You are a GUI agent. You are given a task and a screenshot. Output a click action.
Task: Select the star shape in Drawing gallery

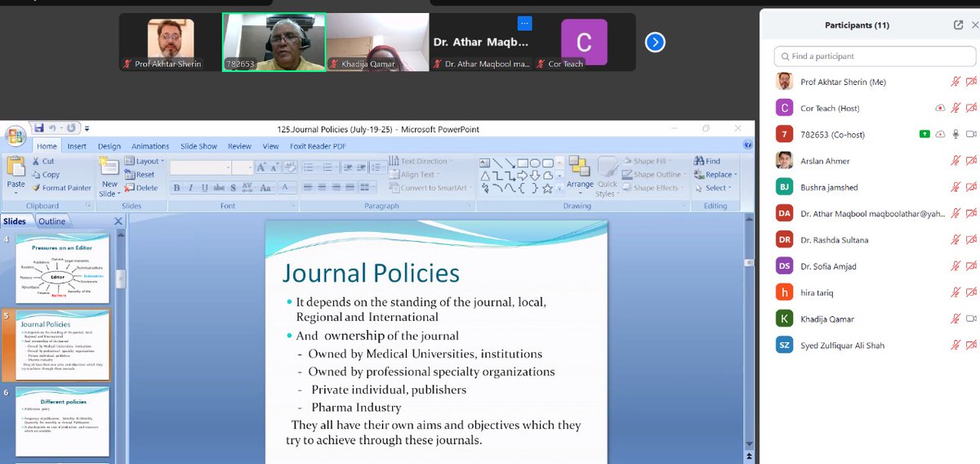[548, 188]
